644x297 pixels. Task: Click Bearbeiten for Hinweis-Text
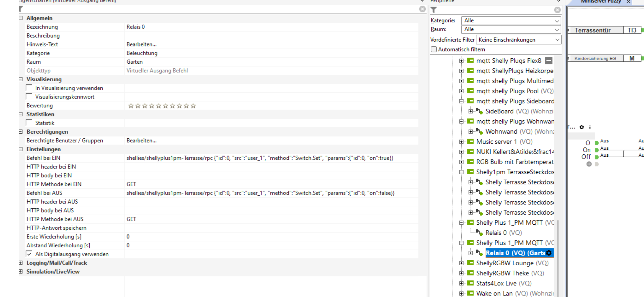tap(141, 44)
